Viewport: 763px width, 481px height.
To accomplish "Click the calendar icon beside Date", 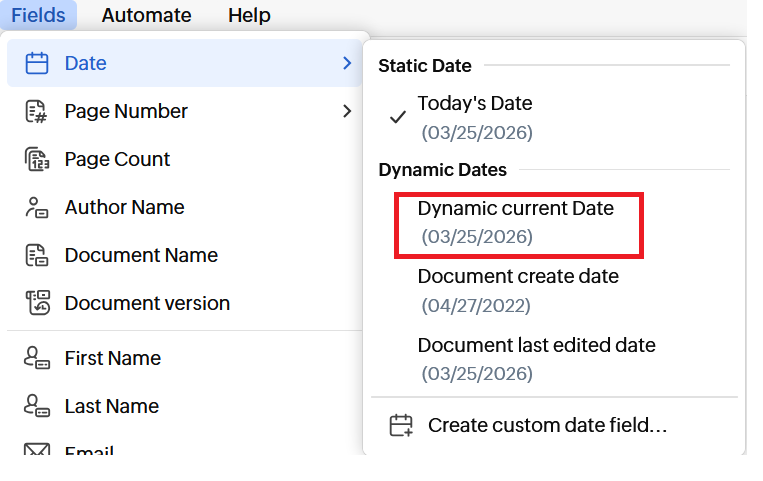I will point(36,63).
